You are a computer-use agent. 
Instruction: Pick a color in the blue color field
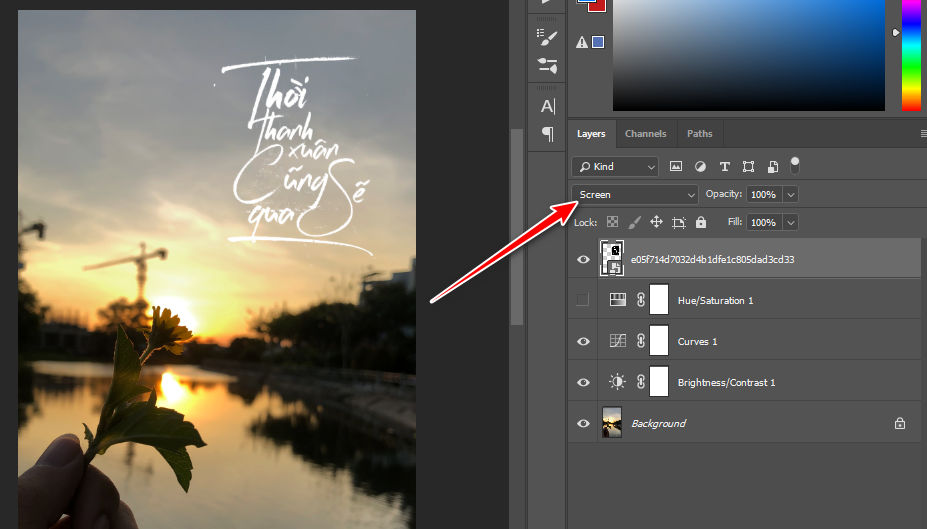(748, 55)
